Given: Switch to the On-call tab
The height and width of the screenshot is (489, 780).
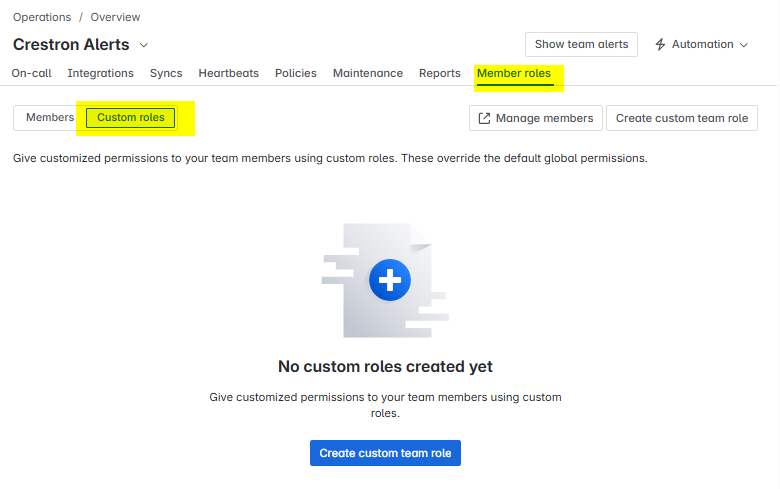Looking at the screenshot, I should (x=31, y=73).
